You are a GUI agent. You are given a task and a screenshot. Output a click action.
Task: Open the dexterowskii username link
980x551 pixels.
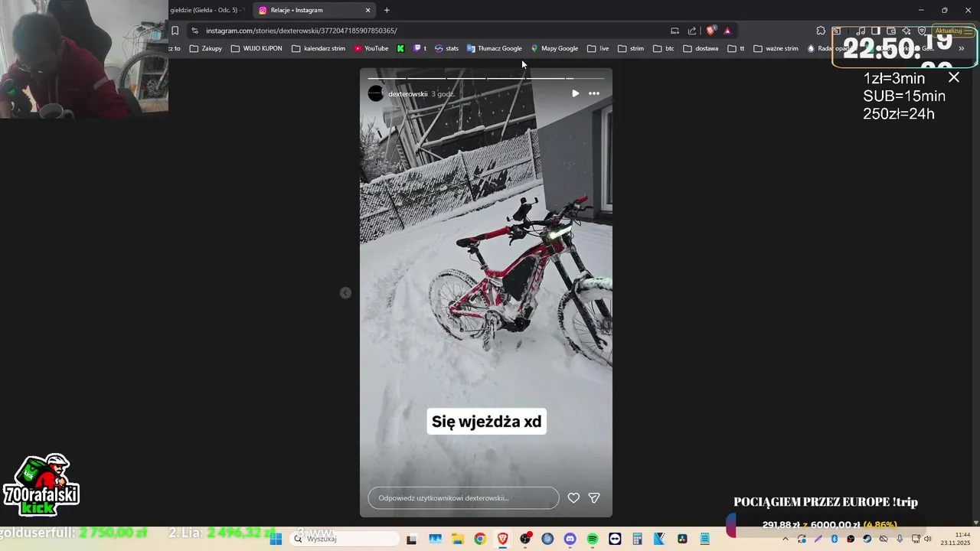coord(407,94)
